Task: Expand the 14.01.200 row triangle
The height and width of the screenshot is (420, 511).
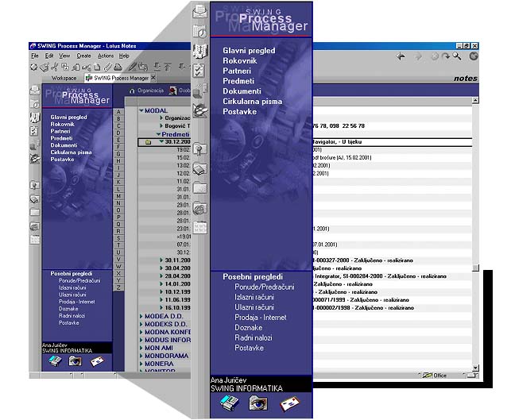Action: [161, 284]
